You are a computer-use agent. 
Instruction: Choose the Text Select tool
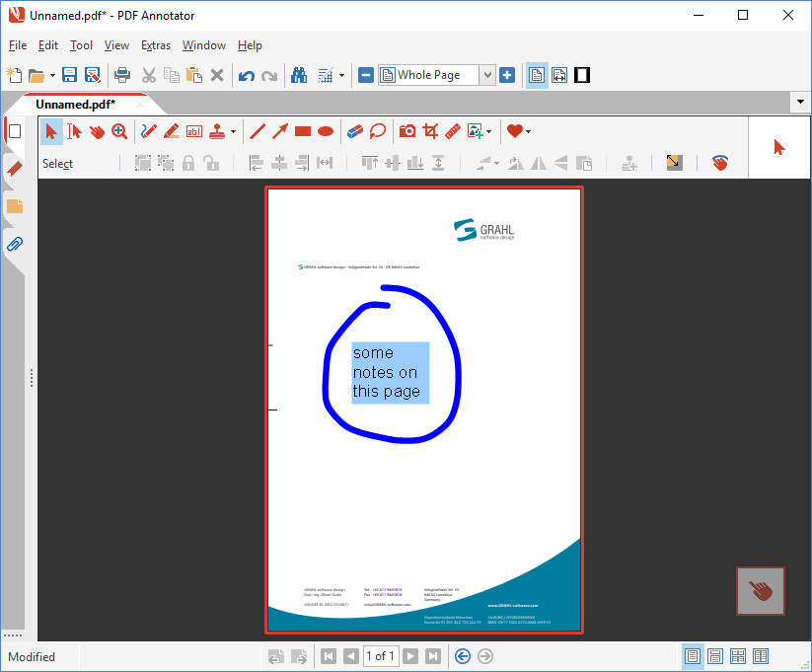74,131
